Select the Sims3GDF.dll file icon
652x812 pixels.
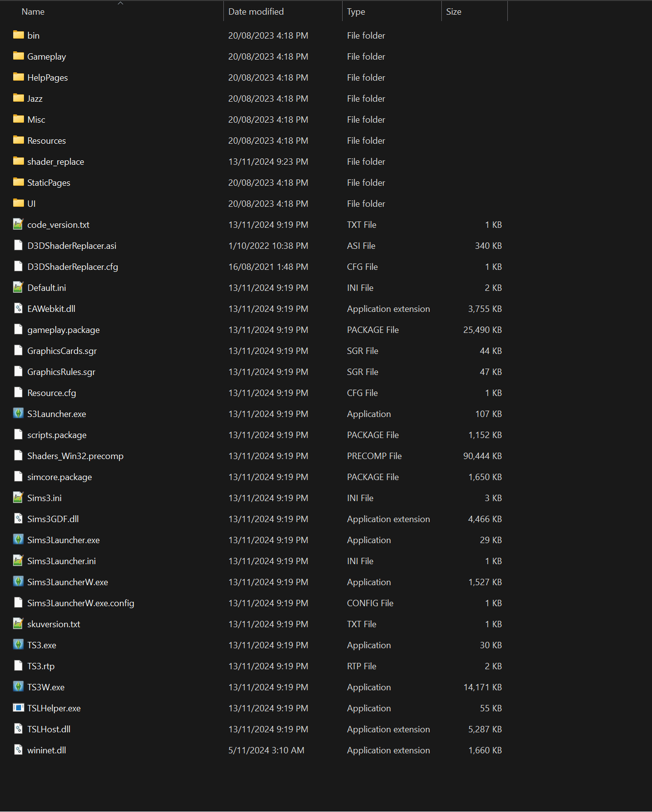(x=19, y=519)
